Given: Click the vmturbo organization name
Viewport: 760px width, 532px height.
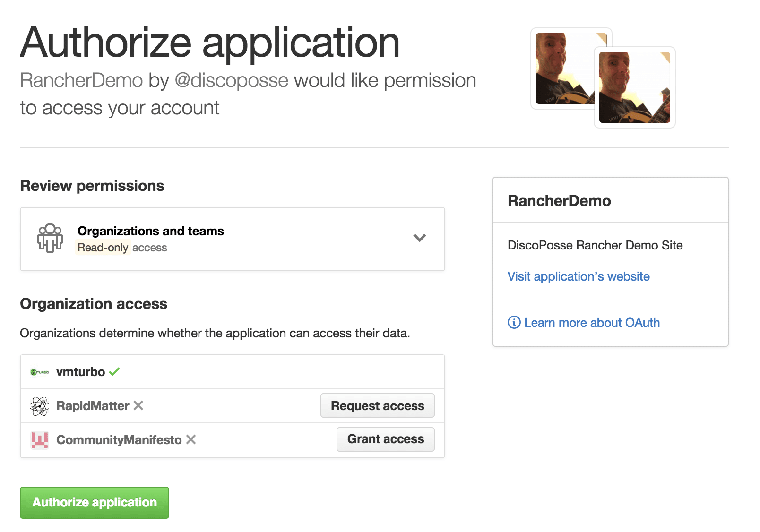Looking at the screenshot, I should click(x=80, y=372).
